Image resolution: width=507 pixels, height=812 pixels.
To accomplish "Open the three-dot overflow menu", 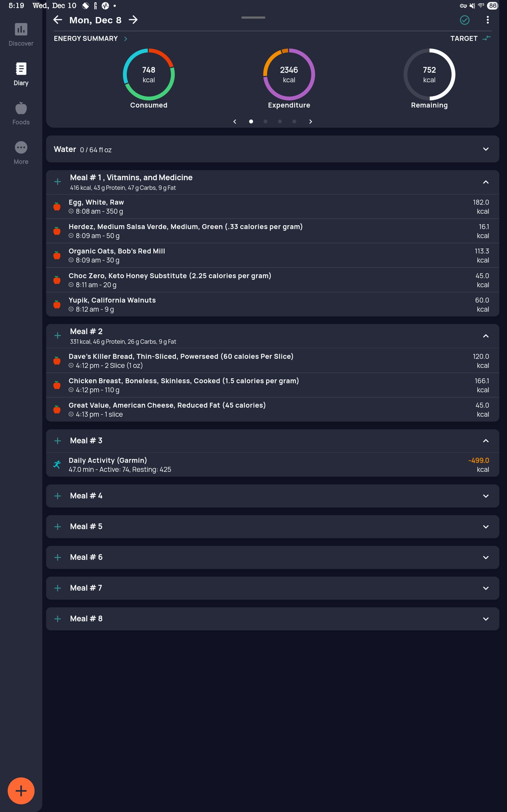I will 487,20.
